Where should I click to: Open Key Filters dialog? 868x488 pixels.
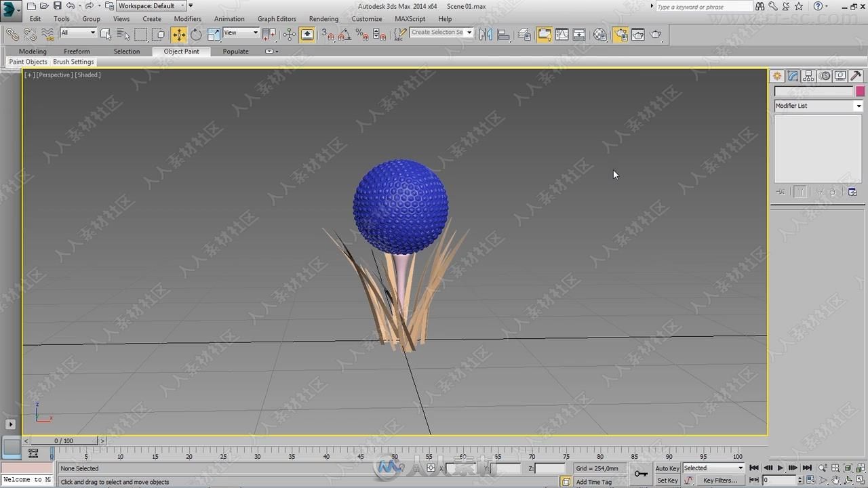[x=719, y=481]
